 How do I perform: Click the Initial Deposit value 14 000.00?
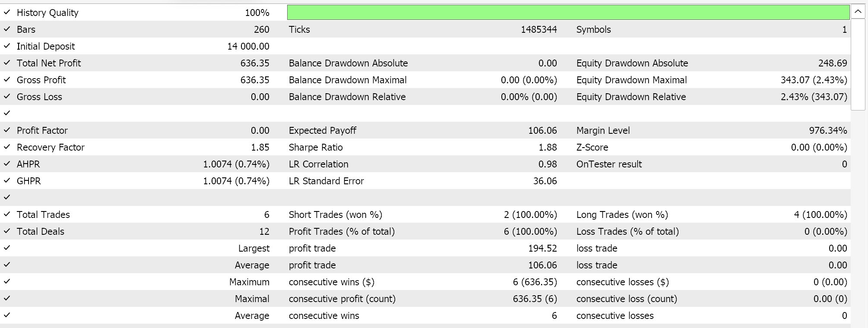coord(248,46)
